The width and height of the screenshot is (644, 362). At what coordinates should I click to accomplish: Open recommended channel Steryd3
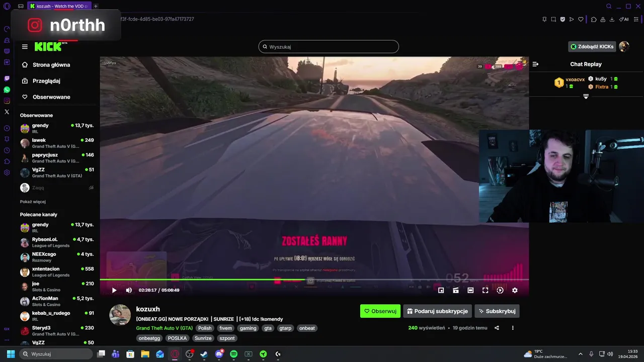(x=57, y=331)
